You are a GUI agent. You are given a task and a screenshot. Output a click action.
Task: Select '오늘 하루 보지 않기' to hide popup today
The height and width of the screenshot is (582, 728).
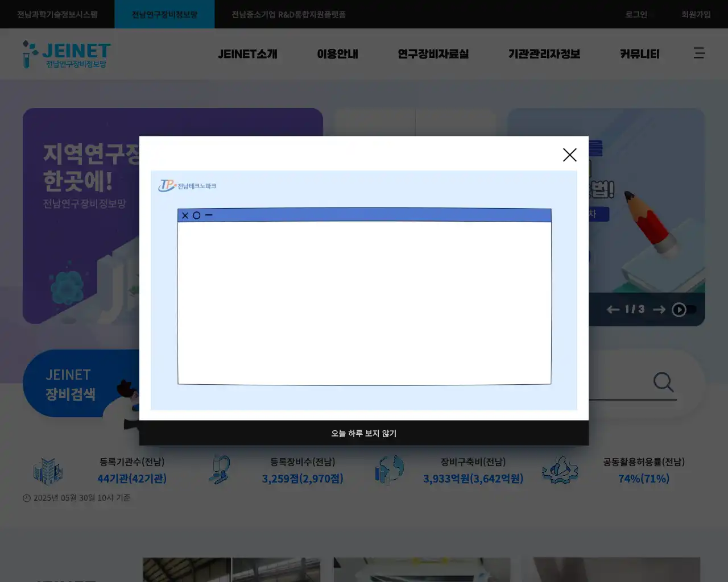click(x=363, y=433)
